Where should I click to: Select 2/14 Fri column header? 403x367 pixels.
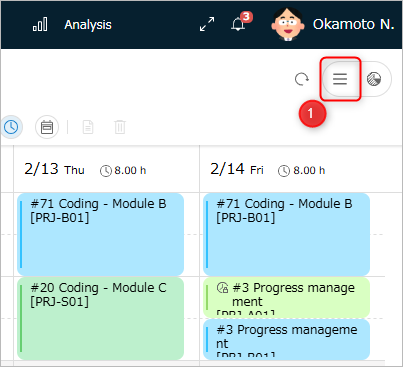237,169
